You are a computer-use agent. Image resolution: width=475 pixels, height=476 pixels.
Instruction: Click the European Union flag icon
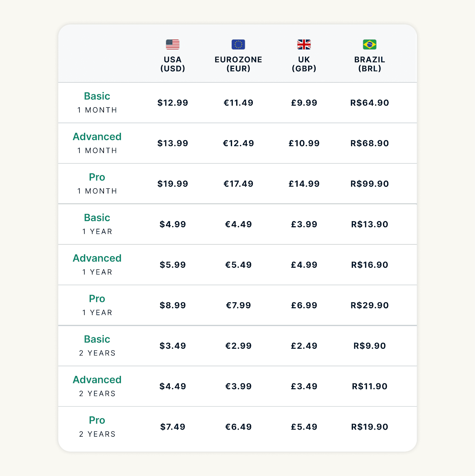(238, 44)
